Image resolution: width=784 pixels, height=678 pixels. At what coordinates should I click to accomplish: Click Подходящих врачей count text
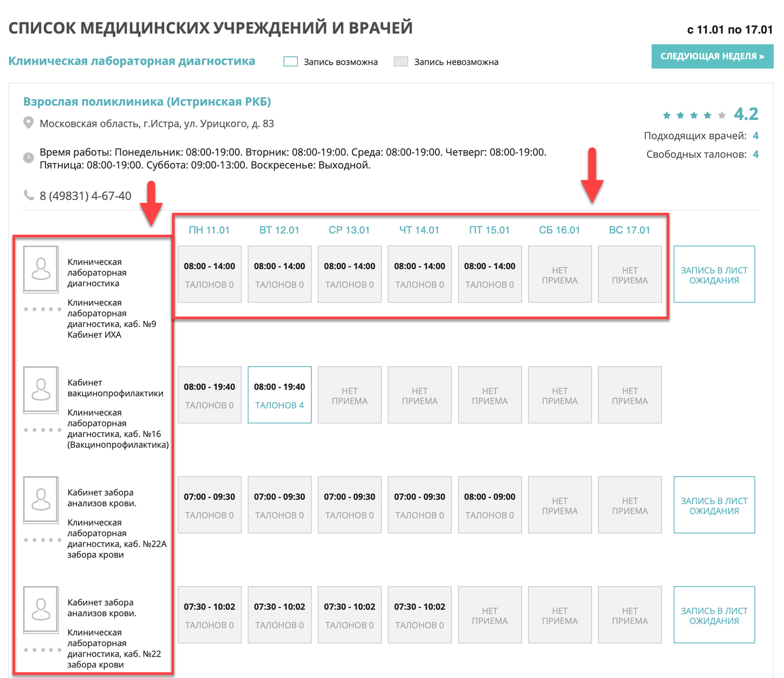[x=701, y=136]
